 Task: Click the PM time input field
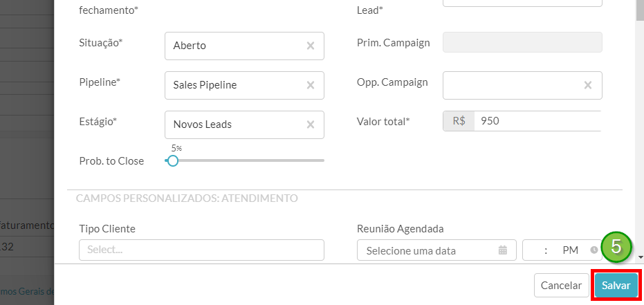562,250
